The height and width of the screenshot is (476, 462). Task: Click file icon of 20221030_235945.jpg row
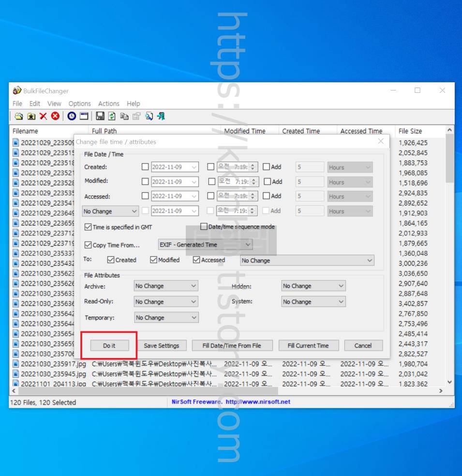click(x=16, y=374)
